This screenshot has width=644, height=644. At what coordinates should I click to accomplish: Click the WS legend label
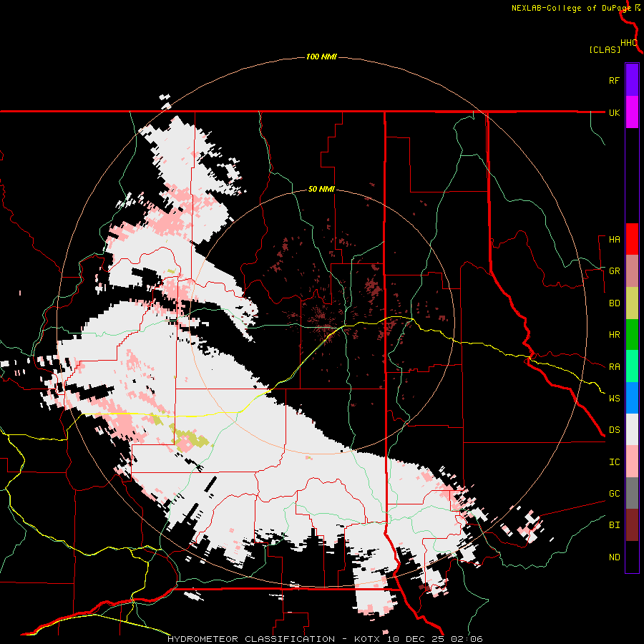614,399
